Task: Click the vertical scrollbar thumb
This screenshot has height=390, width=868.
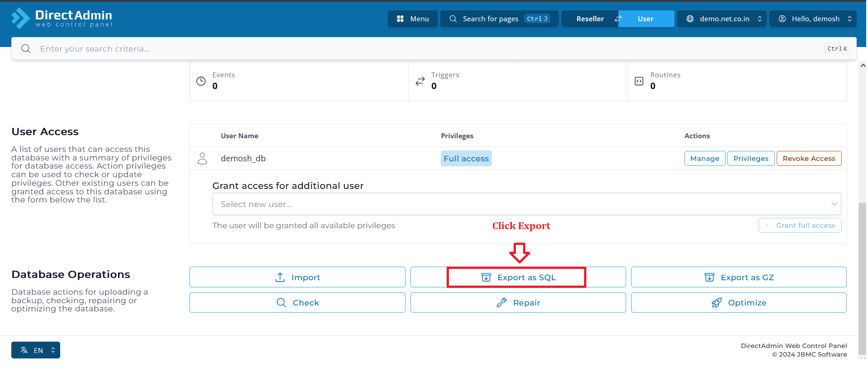Action: pos(862,278)
